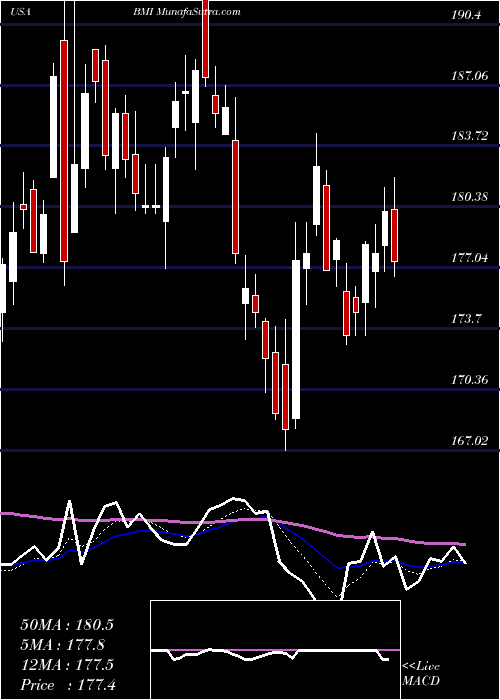
Task: Click the 12MA : 177.5 readout
Action: click(67, 665)
